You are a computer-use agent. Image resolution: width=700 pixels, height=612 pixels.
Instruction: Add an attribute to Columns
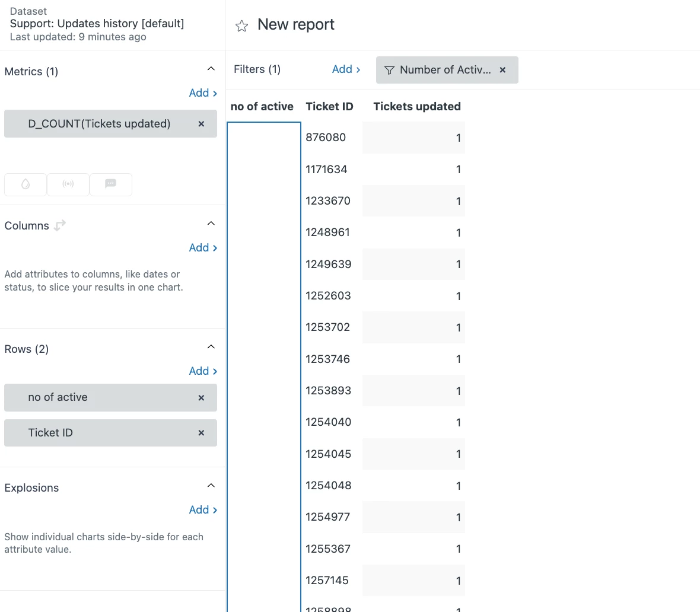point(203,248)
